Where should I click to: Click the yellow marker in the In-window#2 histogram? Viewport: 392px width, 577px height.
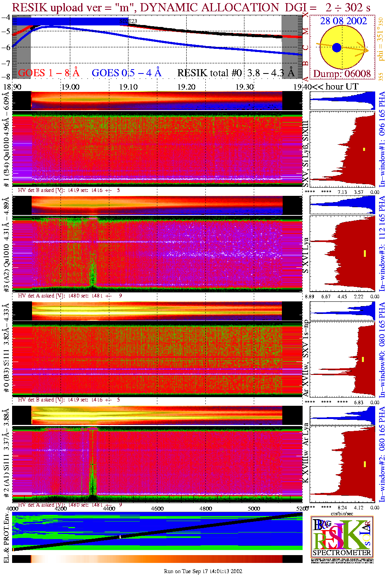(x=365, y=464)
